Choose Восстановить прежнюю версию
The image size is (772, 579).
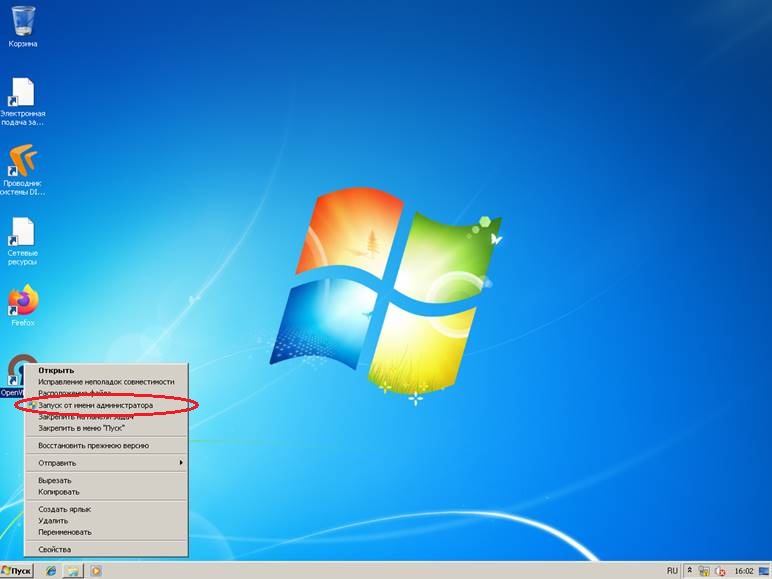(106, 446)
